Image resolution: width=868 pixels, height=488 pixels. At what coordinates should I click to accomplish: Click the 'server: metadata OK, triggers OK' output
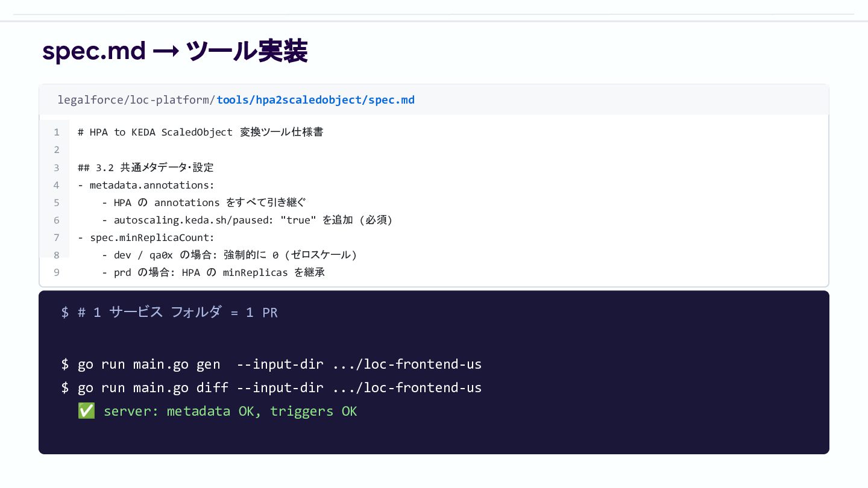tap(230, 411)
